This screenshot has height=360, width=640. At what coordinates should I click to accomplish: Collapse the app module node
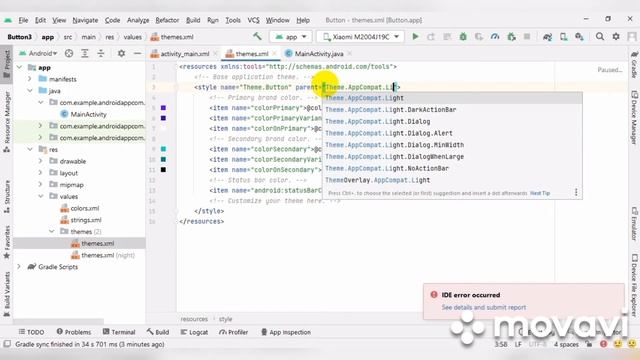[x=19, y=67]
